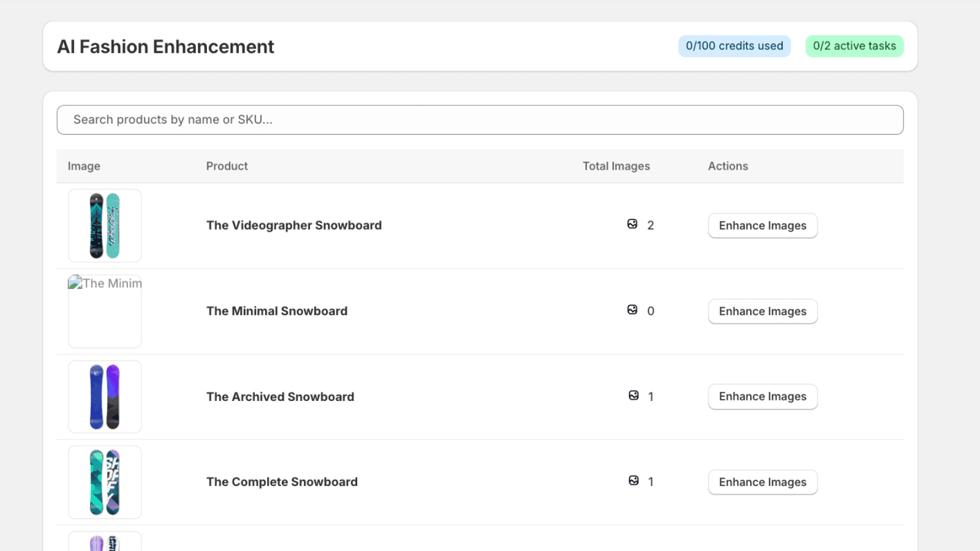Click image count icon for Minimal Snowboard
The height and width of the screenshot is (551, 980).
pos(632,310)
